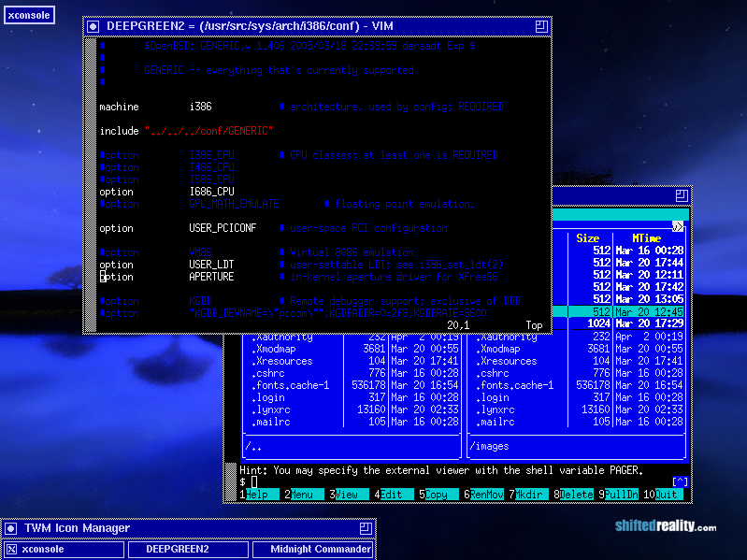Click the TWM Icon Manager iconify button

tap(9, 529)
